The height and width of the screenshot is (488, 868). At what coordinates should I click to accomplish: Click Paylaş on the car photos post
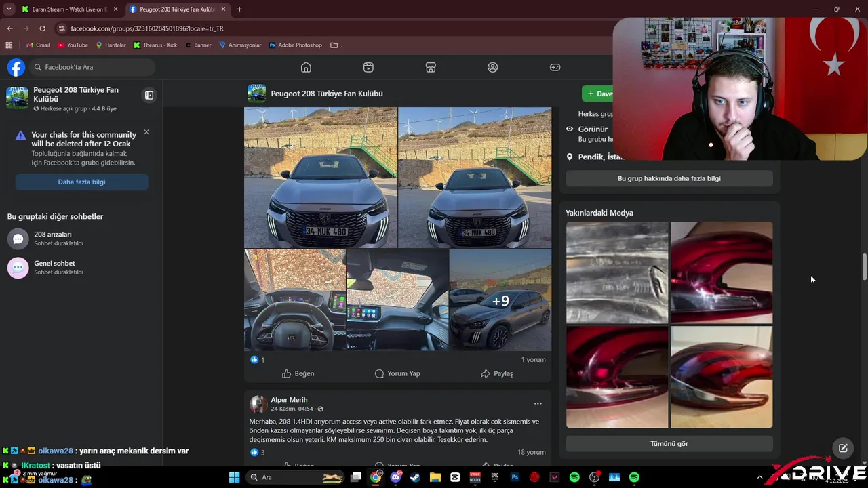[497, 373]
